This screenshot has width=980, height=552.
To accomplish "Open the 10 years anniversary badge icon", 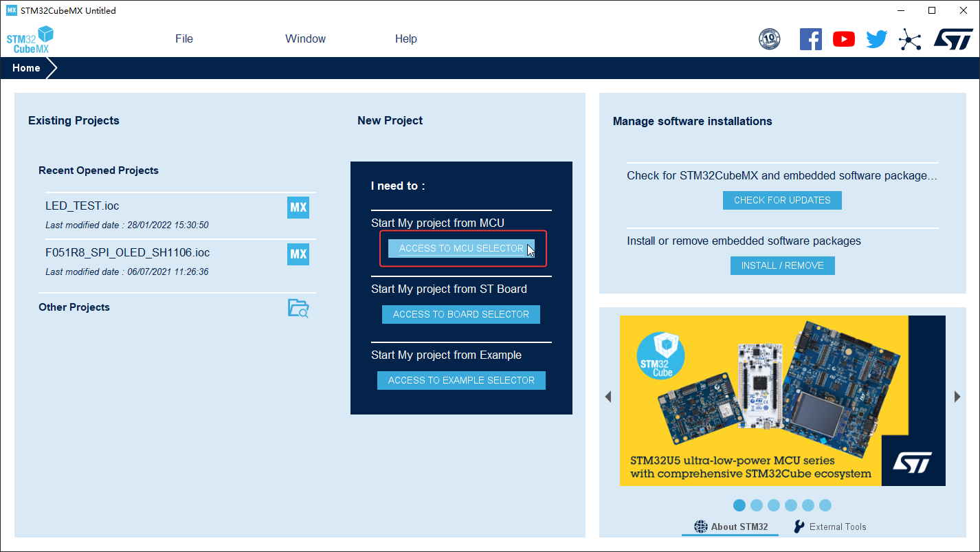I will click(769, 39).
